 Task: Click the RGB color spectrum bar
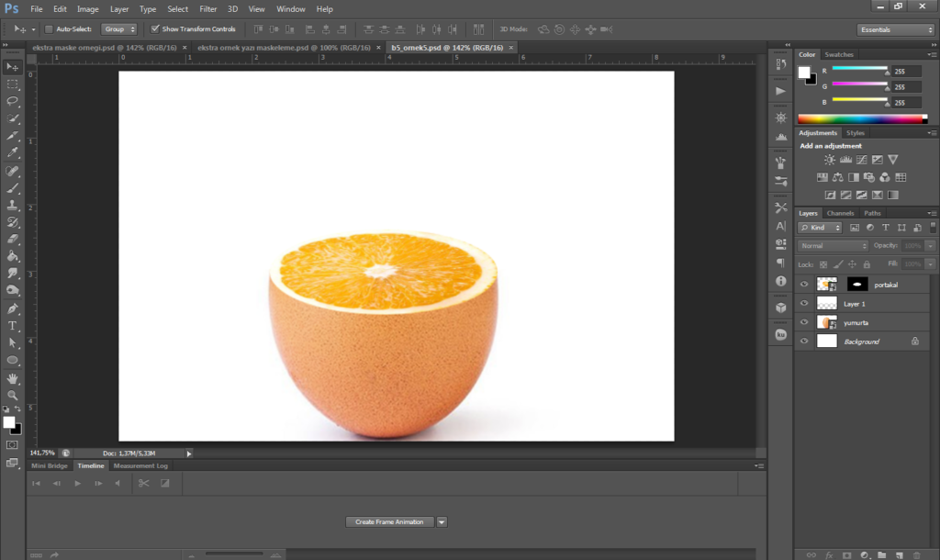(x=861, y=118)
